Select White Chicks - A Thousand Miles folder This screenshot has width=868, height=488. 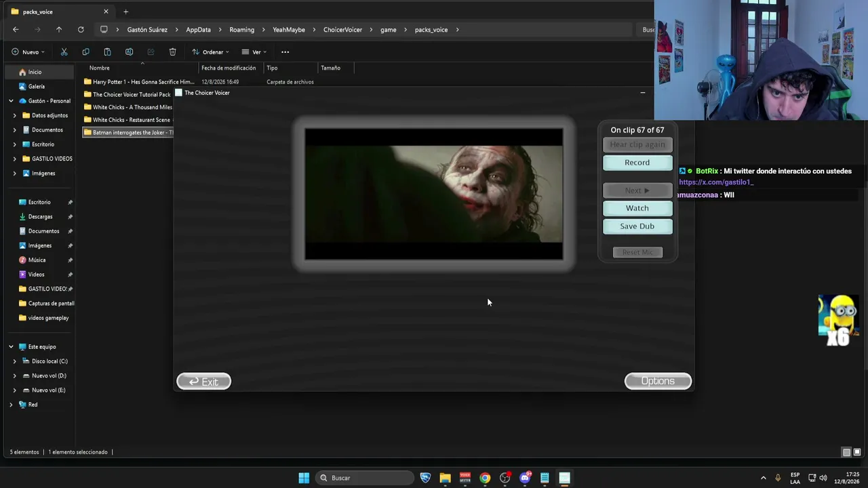(x=127, y=107)
